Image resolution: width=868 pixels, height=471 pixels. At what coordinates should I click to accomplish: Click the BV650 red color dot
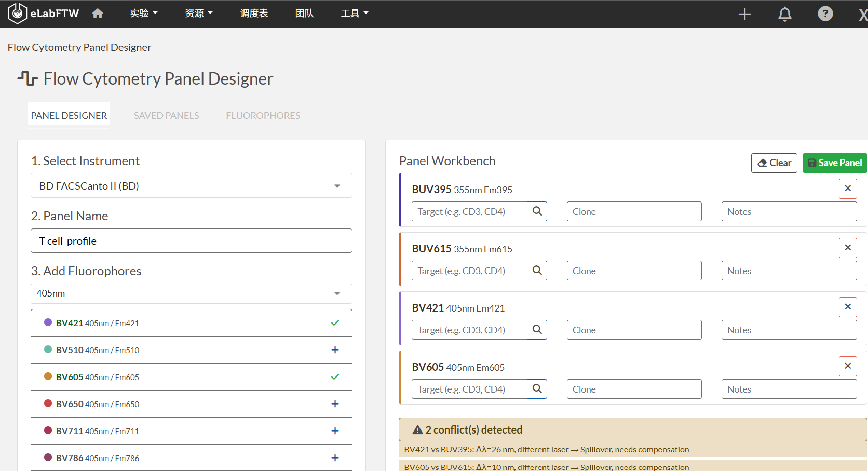point(48,403)
